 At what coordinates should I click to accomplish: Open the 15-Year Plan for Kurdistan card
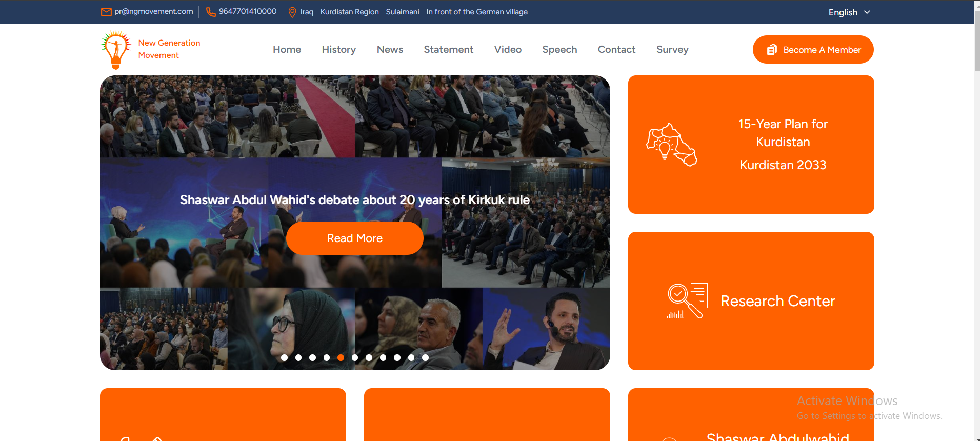click(x=751, y=145)
